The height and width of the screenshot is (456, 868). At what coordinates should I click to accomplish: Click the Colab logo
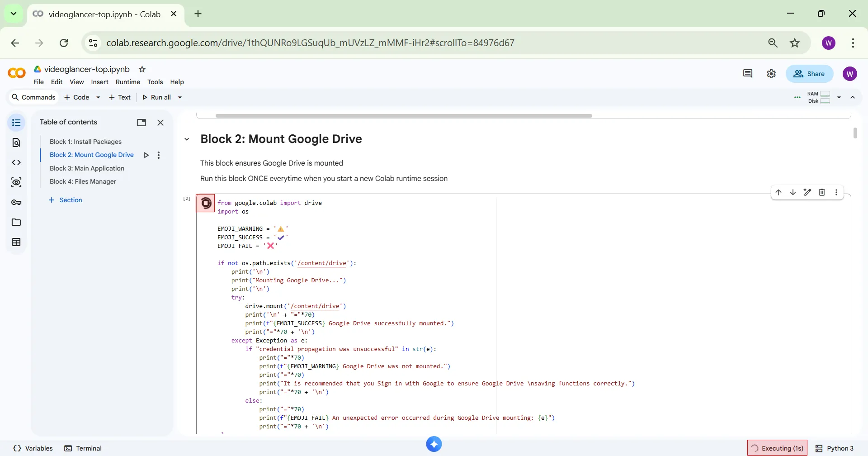(17, 73)
